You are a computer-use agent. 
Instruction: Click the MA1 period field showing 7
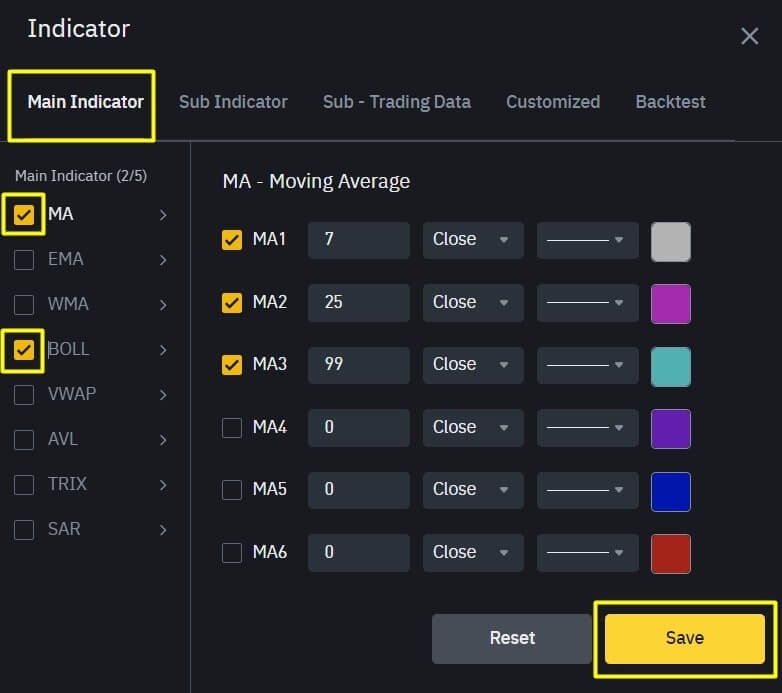pyautogui.click(x=359, y=240)
